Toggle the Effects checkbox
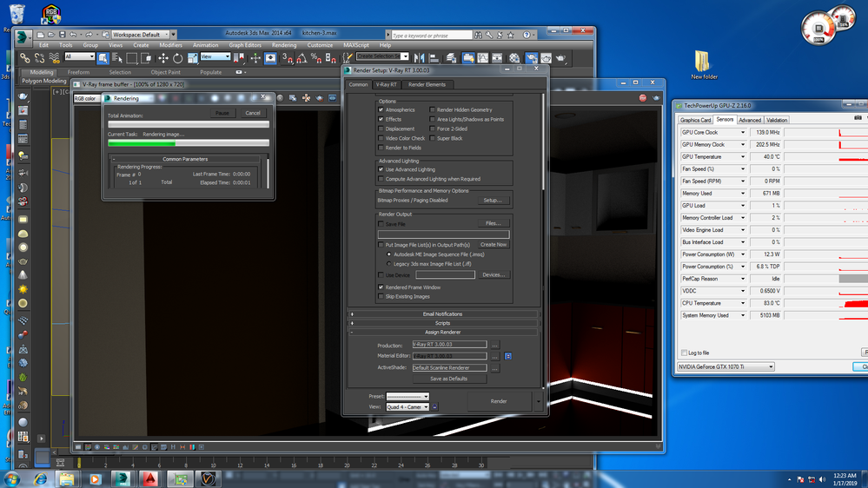This screenshot has width=868, height=488. point(381,119)
